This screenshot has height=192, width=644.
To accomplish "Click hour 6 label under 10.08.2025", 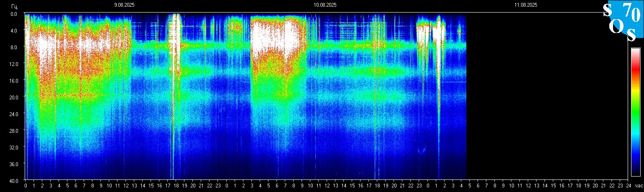I will click(x=277, y=186).
